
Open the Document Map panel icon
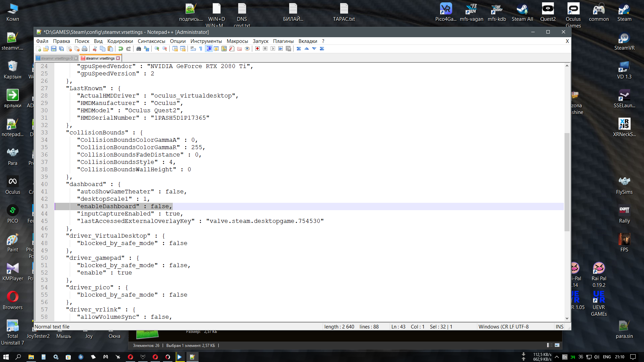point(224,49)
